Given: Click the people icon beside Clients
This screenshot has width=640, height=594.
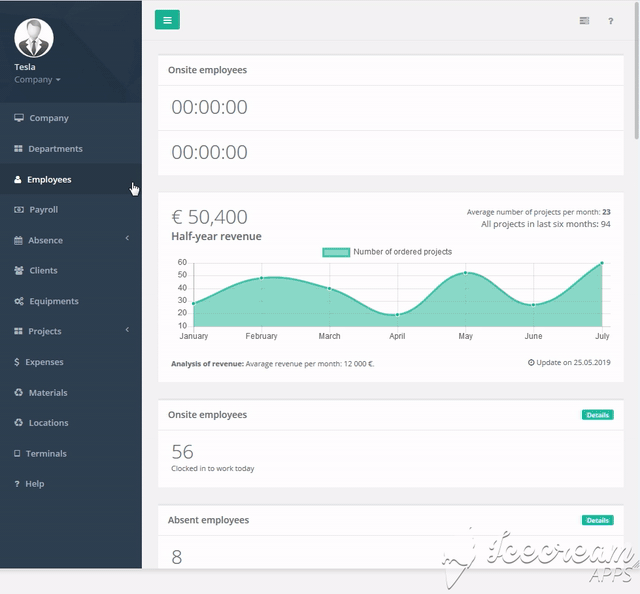Looking at the screenshot, I should [19, 270].
